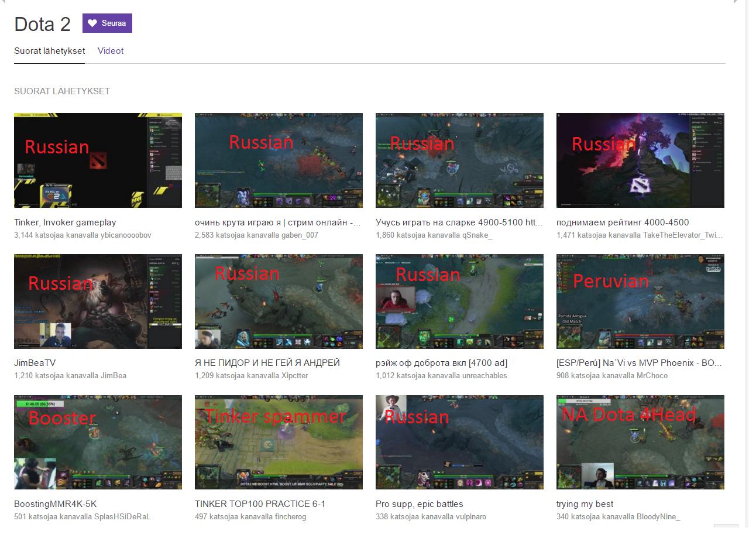Viewport: 756px width, 555px height.
Task: Click title рэйж оф доброта вкл
Action: tap(441, 363)
